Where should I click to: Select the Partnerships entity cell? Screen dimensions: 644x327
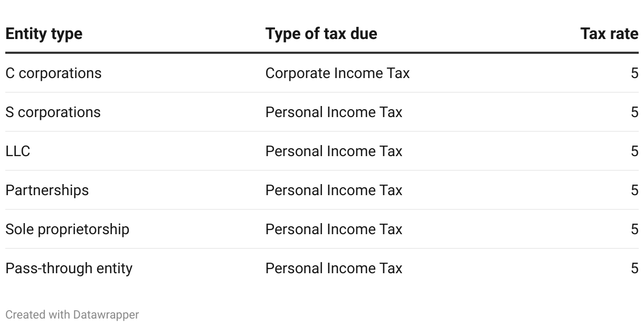click(x=47, y=190)
